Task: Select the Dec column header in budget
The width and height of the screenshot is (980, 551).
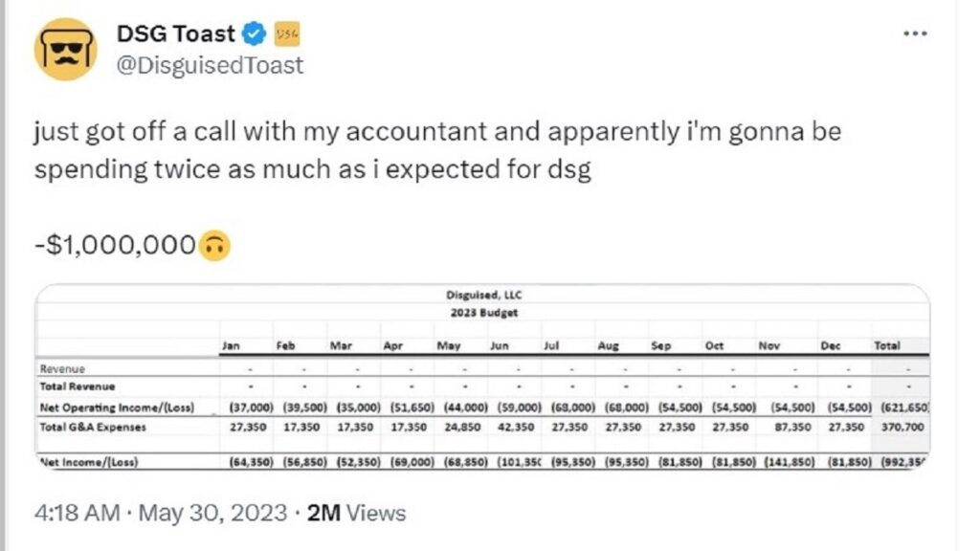Action: click(x=830, y=345)
